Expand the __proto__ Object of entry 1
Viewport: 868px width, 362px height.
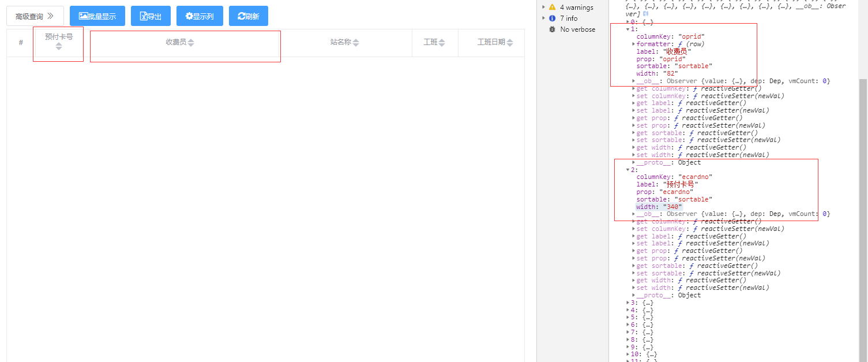pos(633,162)
